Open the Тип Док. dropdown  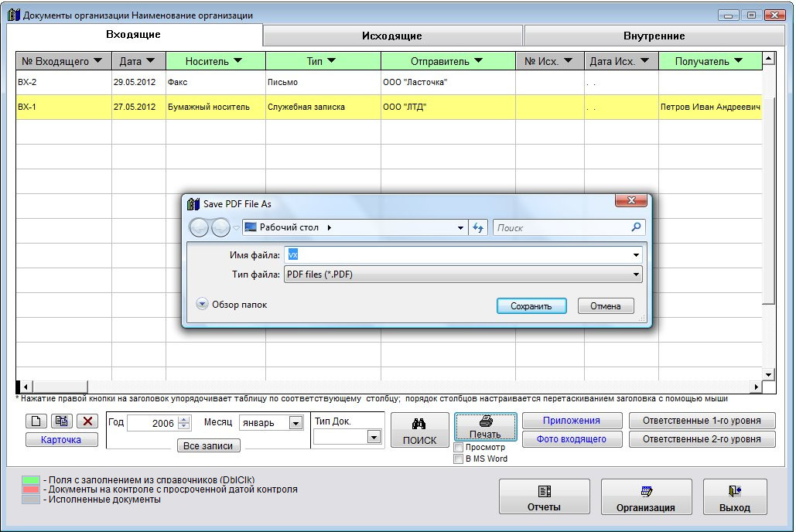374,438
